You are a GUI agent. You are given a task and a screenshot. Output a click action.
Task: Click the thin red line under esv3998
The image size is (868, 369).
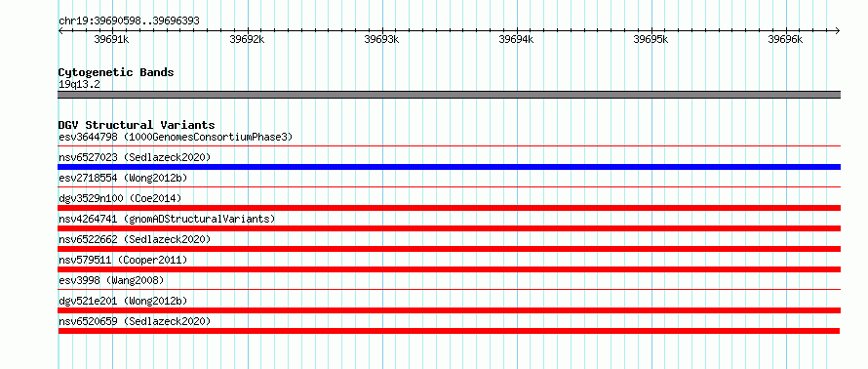pyautogui.click(x=449, y=290)
